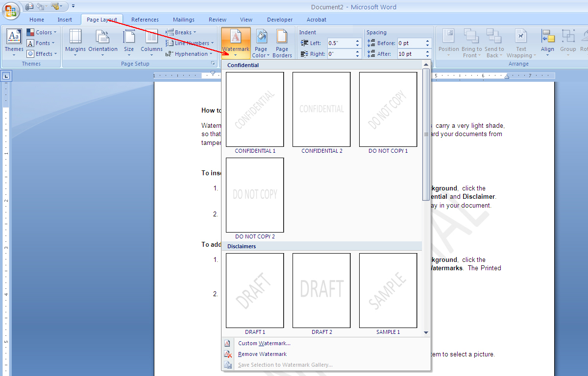Open the Margins gallery
The width and height of the screenshot is (588, 376).
(x=75, y=43)
